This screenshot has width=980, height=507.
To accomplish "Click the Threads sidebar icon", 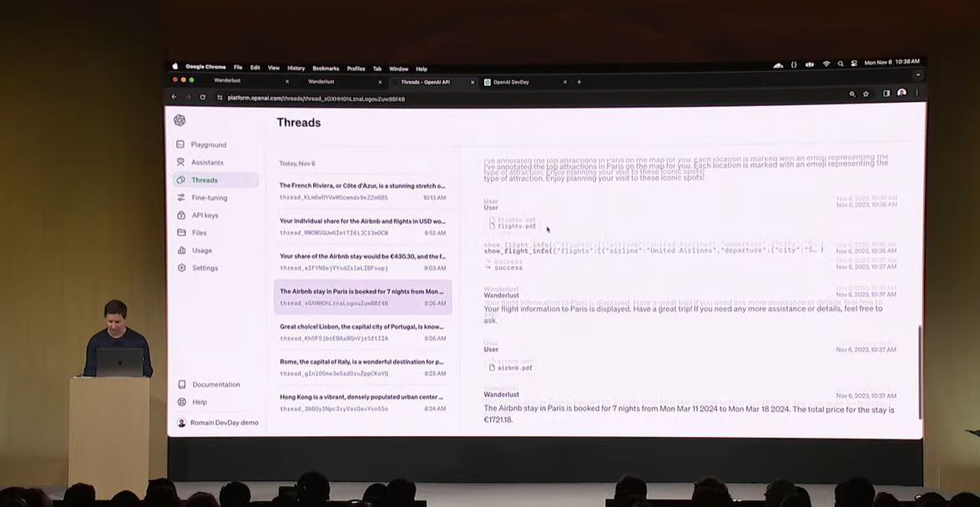I will [x=180, y=180].
